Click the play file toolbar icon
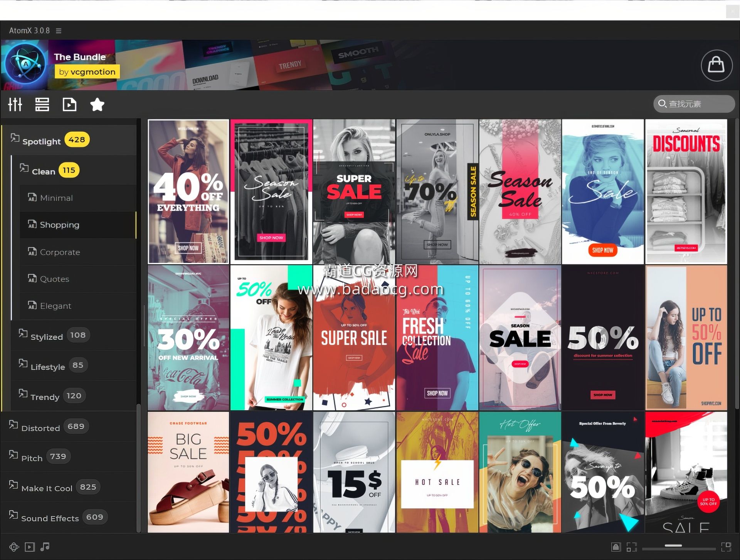 click(x=70, y=104)
